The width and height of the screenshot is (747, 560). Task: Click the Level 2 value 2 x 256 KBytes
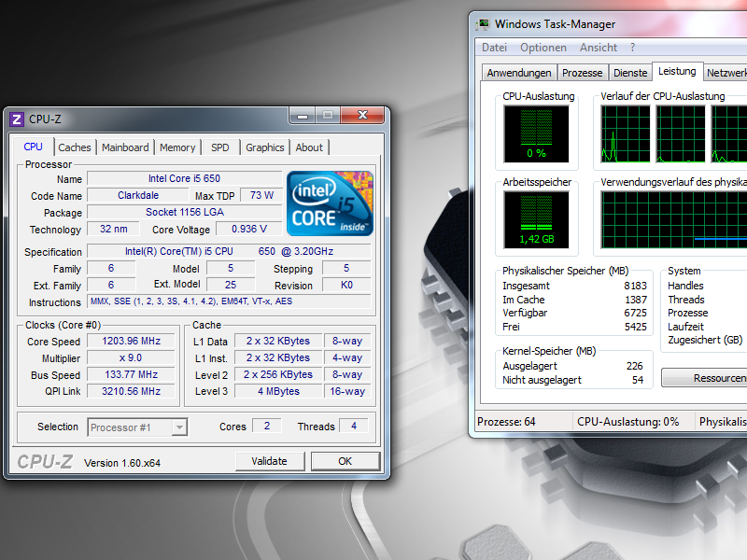[x=278, y=374]
